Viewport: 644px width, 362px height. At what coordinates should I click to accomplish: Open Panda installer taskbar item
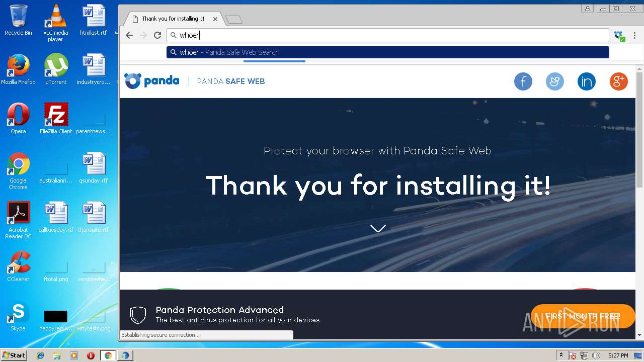click(125, 355)
